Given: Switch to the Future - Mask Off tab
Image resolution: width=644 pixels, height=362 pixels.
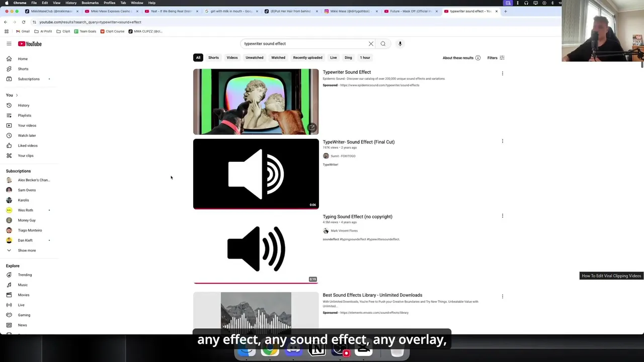Looking at the screenshot, I should [x=411, y=11].
